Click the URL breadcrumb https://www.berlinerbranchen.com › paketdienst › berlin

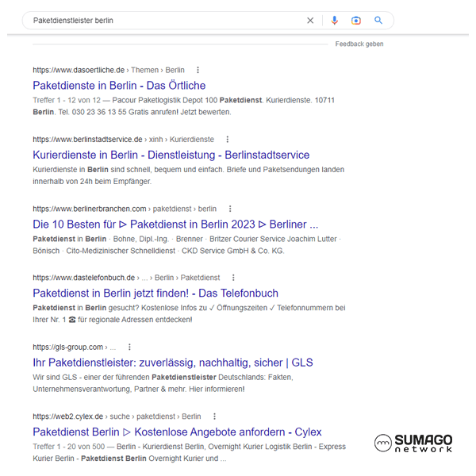125,209
